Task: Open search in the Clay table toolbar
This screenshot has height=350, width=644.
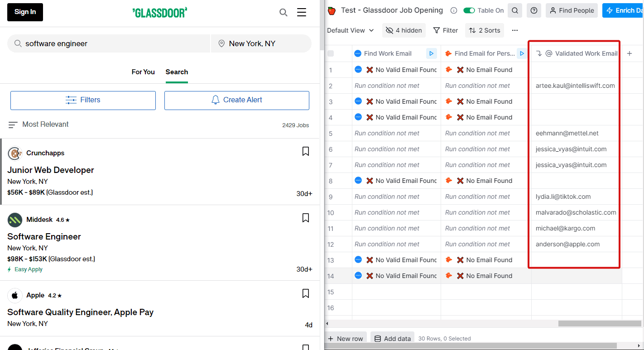Action: coord(514,10)
